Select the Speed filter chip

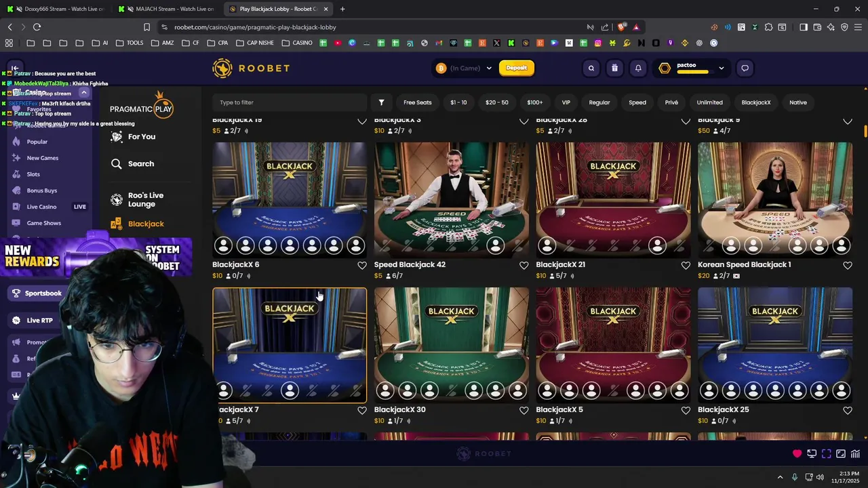[x=637, y=102]
